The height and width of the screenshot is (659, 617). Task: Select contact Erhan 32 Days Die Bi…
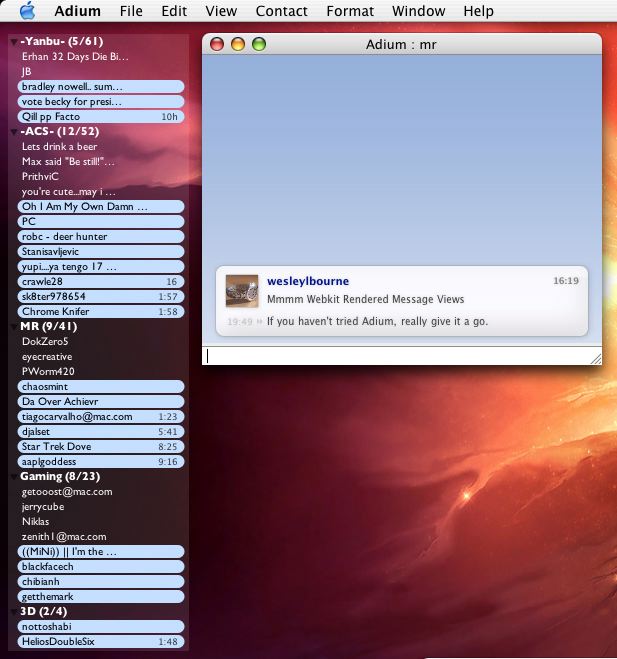tap(101, 57)
